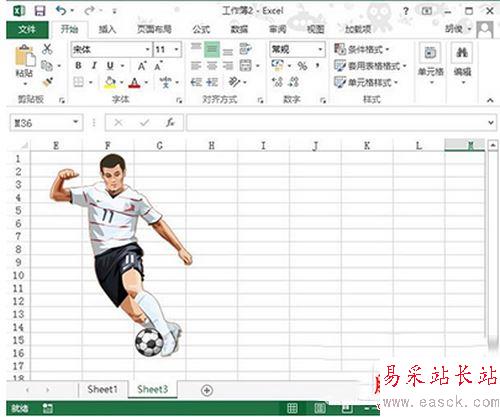Screen dimensions: 500x417
Task: Apply cell borders
Action: tap(79, 82)
